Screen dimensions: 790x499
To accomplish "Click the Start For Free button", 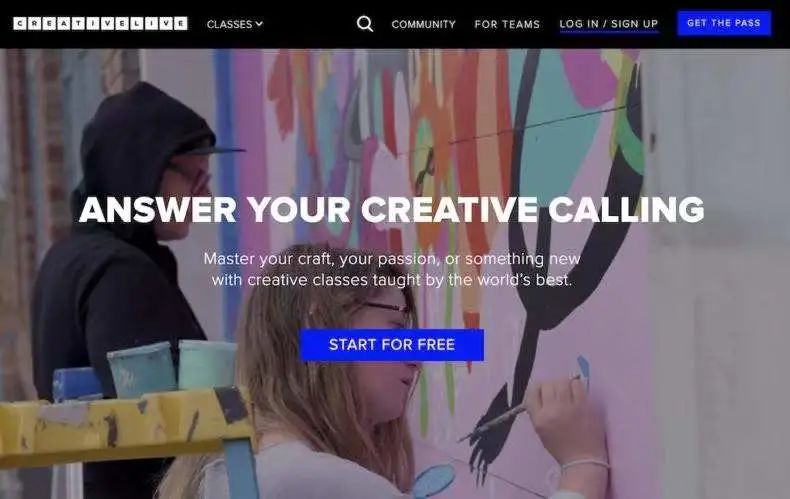I will pyautogui.click(x=392, y=345).
